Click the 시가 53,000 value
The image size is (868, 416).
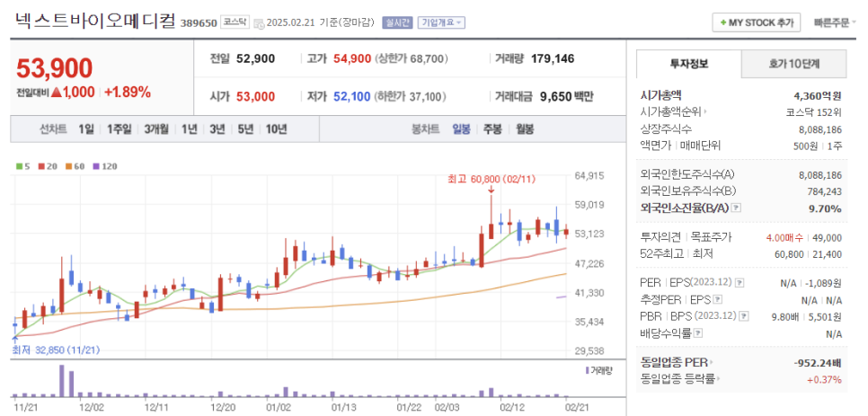255,97
